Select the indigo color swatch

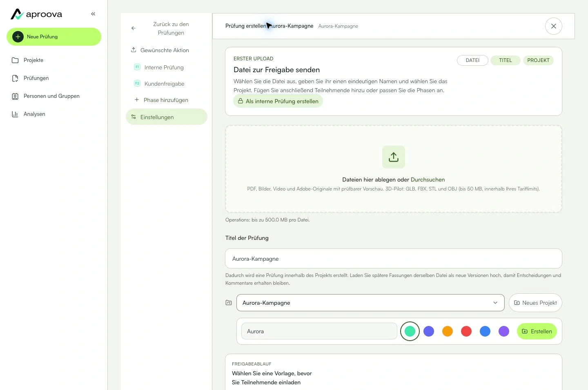[x=429, y=331]
